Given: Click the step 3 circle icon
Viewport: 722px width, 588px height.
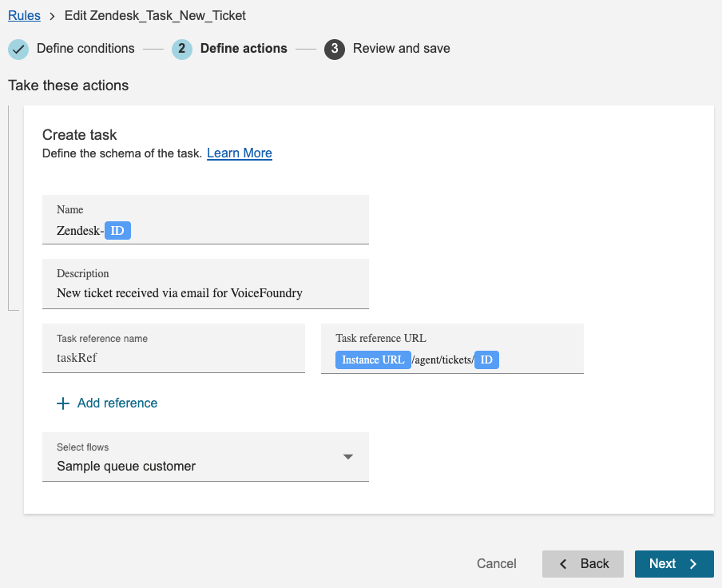Looking at the screenshot, I should coord(335,50).
